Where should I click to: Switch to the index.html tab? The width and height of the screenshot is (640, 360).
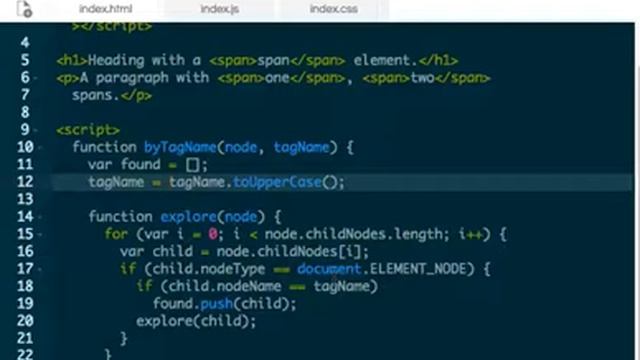click(x=105, y=9)
